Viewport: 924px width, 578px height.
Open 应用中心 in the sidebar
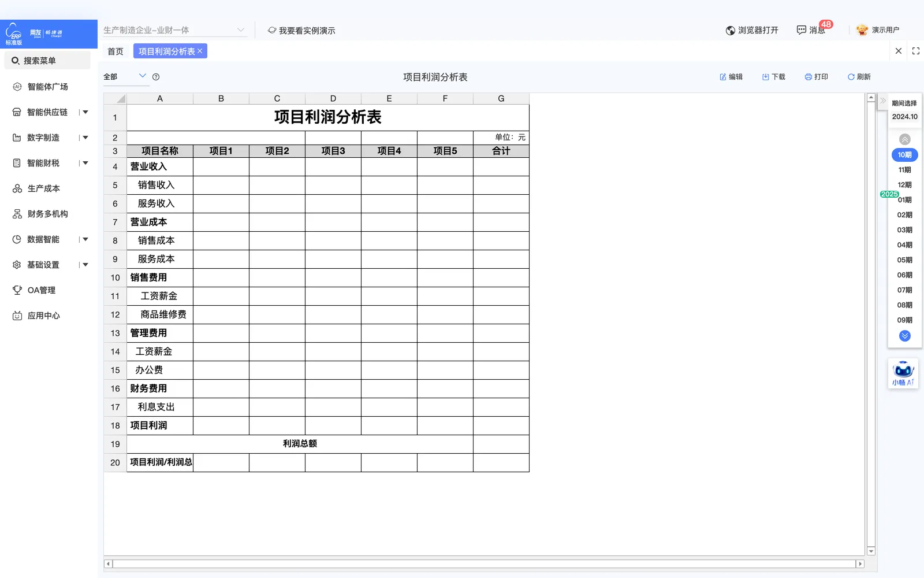pyautogui.click(x=43, y=316)
